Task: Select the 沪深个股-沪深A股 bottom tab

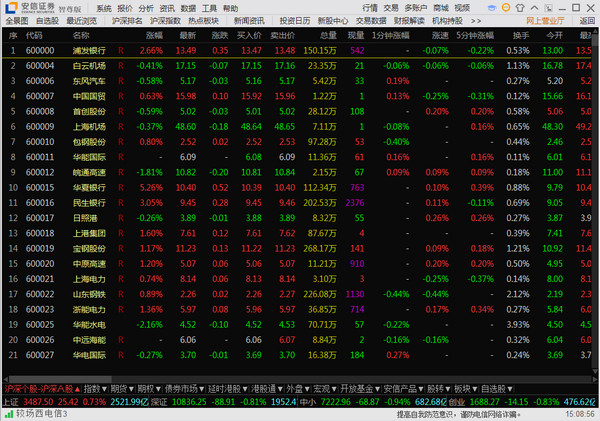Action: (42, 389)
